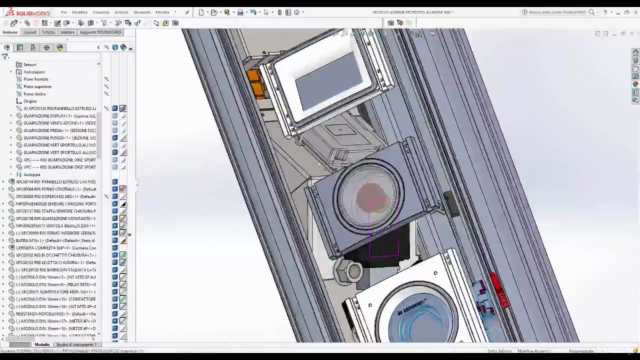The width and height of the screenshot is (640, 360).
Task: Toggle hide/show for COPERCHIO ABS row
Action: pyautogui.click(x=106, y=196)
